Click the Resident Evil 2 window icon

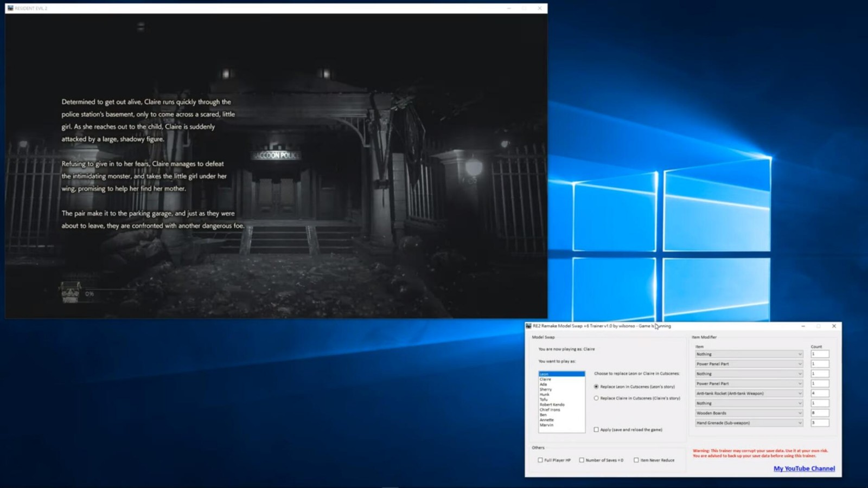pyautogui.click(x=10, y=8)
